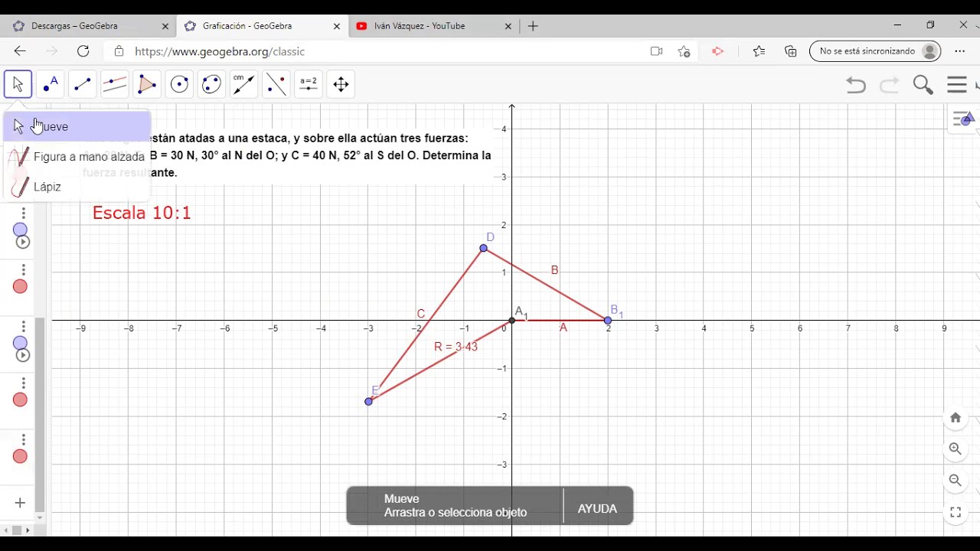Add new algebra input with plus button
Viewport: 980px width, 551px height.
point(21,503)
